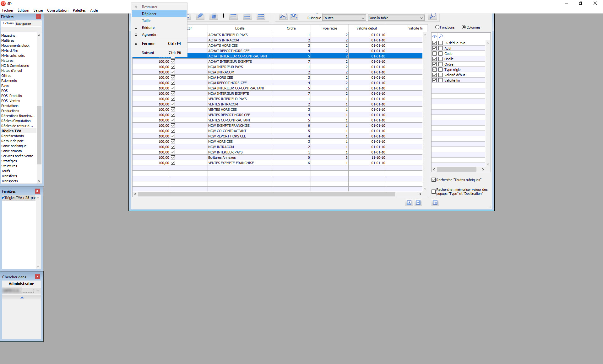The image size is (603, 364).
Task: Click the bottom panel arrow-down icon
Action: click(409, 203)
